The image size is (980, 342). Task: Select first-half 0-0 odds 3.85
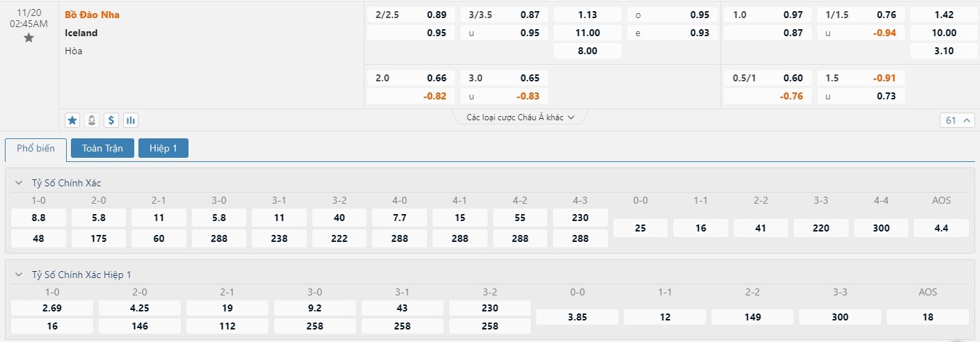point(577,317)
